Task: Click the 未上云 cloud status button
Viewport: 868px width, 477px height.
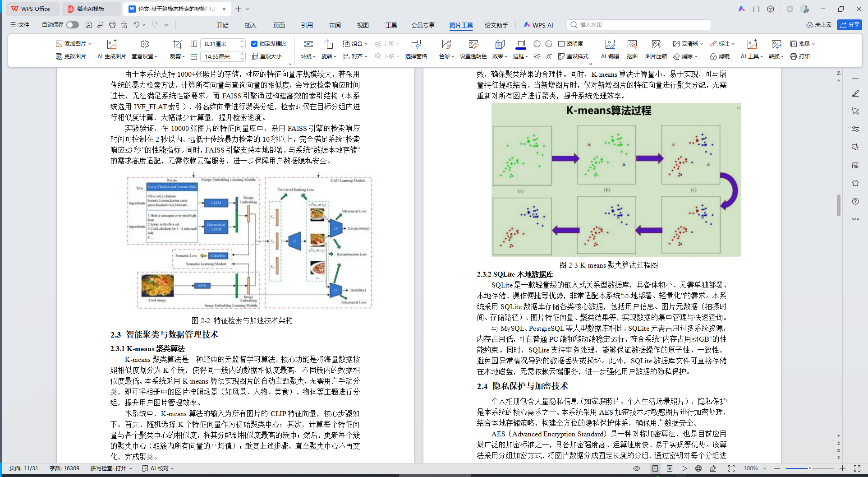Action: (x=819, y=25)
